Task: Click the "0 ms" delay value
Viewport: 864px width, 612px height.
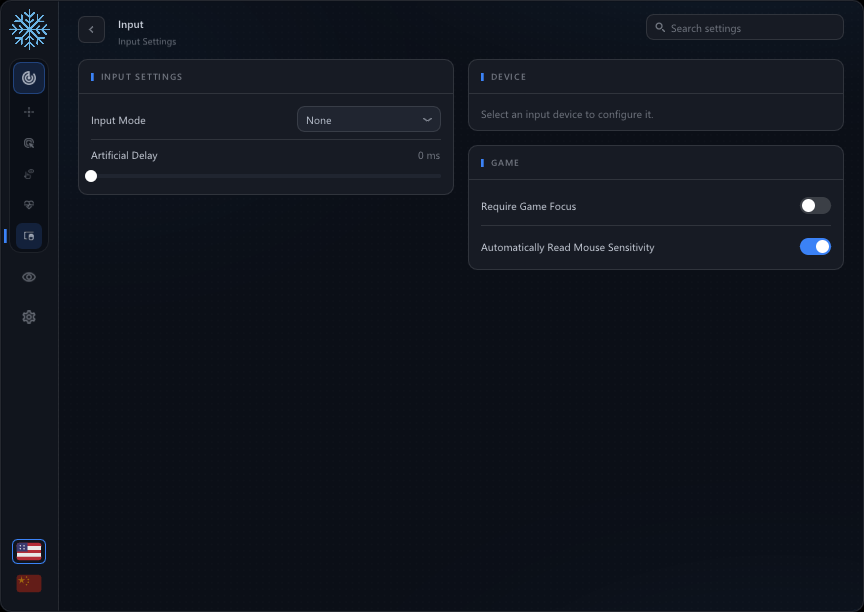Action: 429,156
